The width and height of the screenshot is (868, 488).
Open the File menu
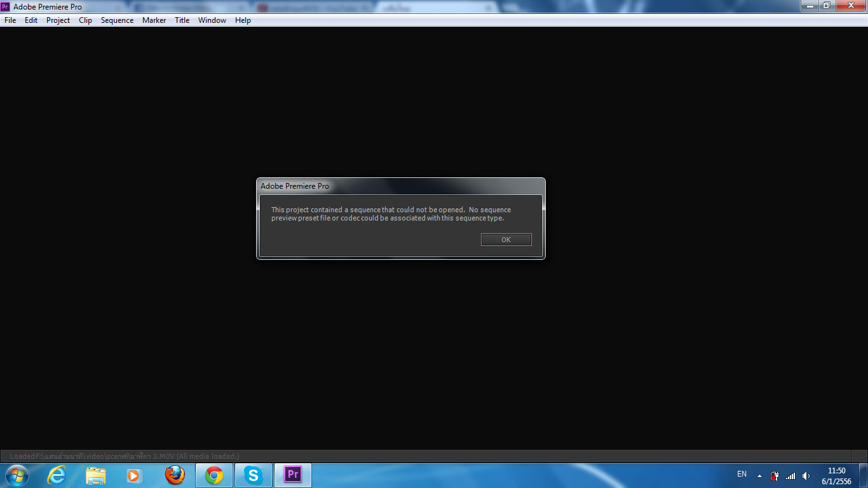tap(10, 20)
